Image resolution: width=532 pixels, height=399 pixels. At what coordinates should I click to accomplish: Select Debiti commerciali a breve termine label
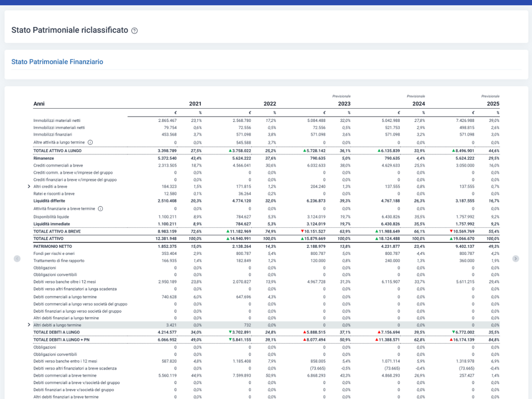65,375
